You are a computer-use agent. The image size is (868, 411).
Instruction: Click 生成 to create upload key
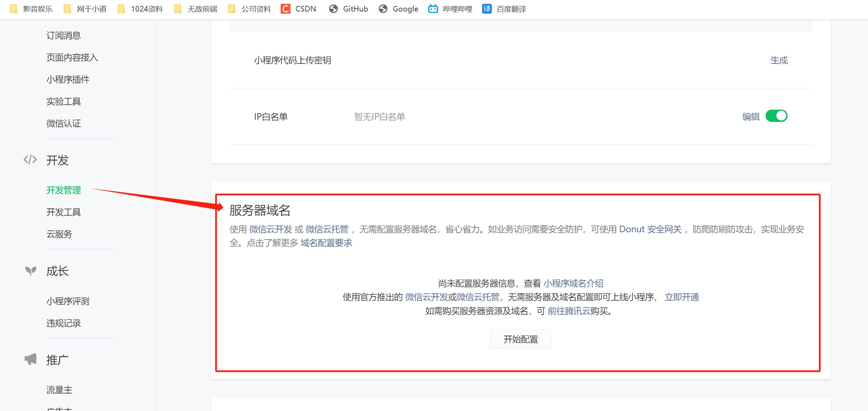(x=779, y=60)
